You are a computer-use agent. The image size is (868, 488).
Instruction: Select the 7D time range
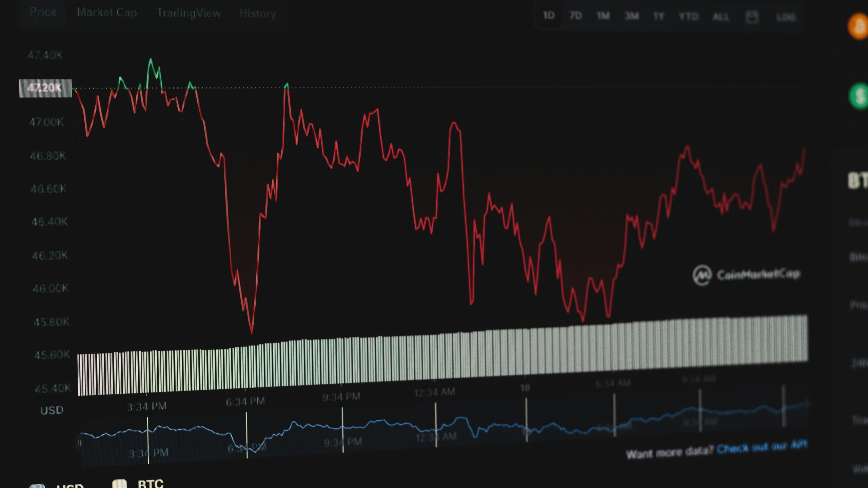pos(576,15)
